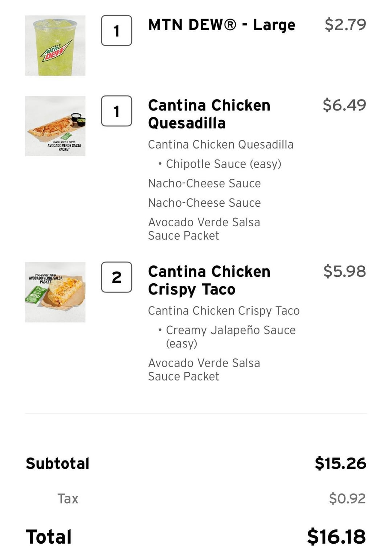Click the $15.26 subtotal amount
Image resolution: width=392 pixels, height=556 pixels.
coord(340,463)
